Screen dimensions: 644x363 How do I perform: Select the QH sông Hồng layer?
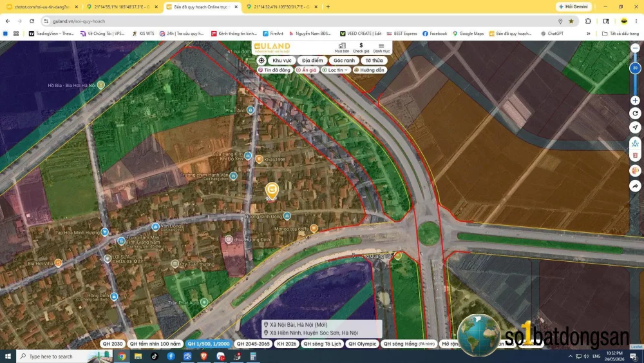pos(409,344)
